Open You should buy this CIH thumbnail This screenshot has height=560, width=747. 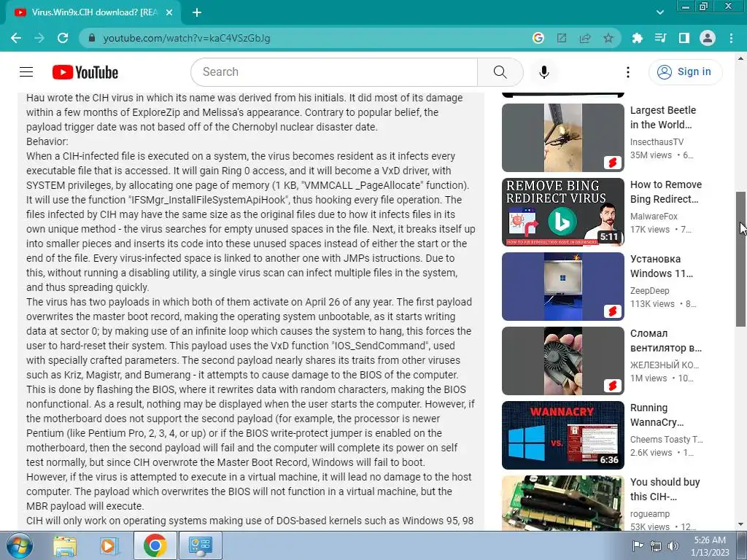tap(562, 503)
